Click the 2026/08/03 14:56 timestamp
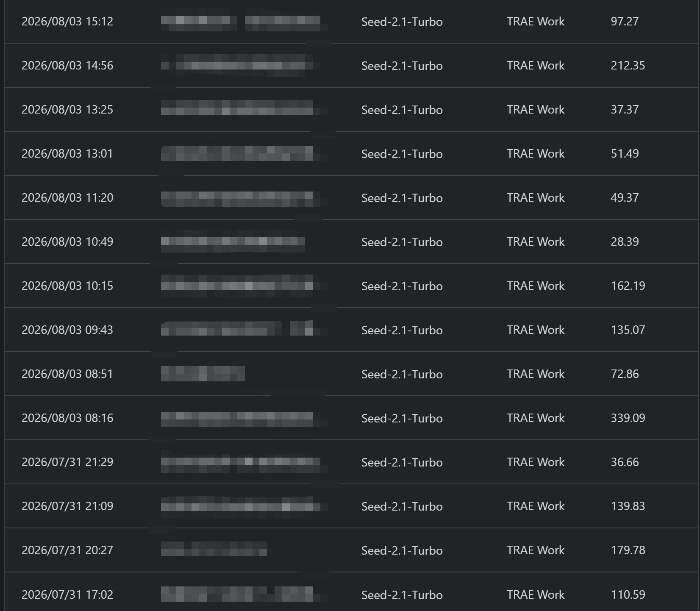The height and width of the screenshot is (611, 700). coord(67,66)
